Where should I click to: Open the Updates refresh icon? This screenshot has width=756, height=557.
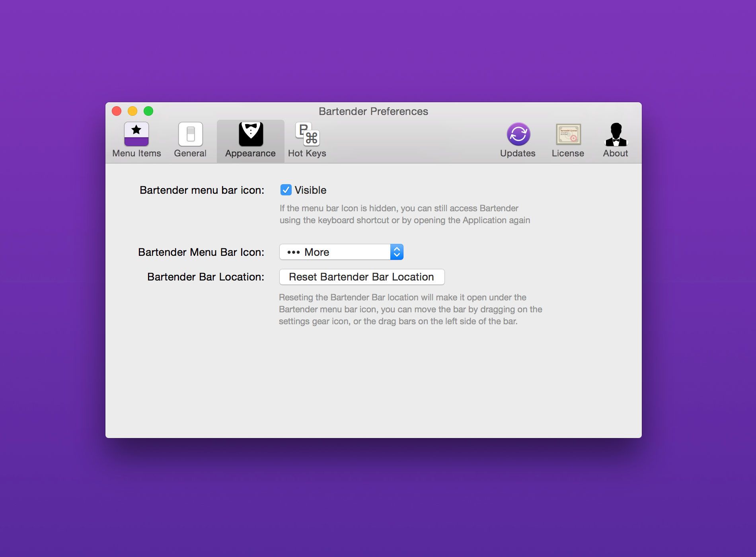point(518,134)
